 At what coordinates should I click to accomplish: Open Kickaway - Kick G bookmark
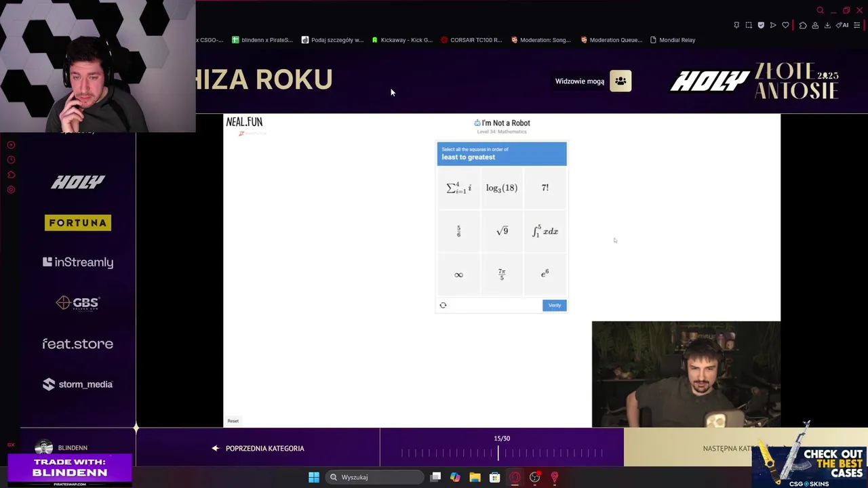point(401,40)
